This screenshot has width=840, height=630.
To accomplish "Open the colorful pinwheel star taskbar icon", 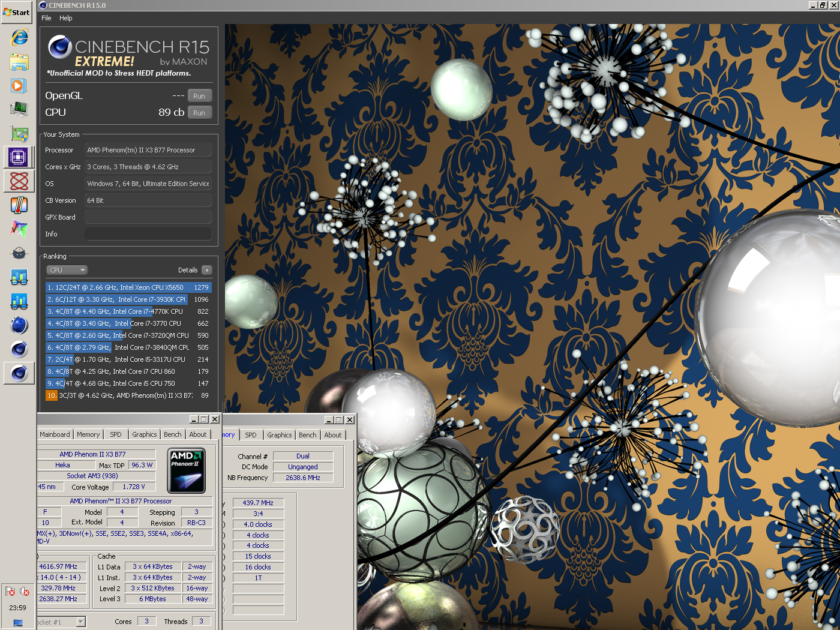I will 19,229.
